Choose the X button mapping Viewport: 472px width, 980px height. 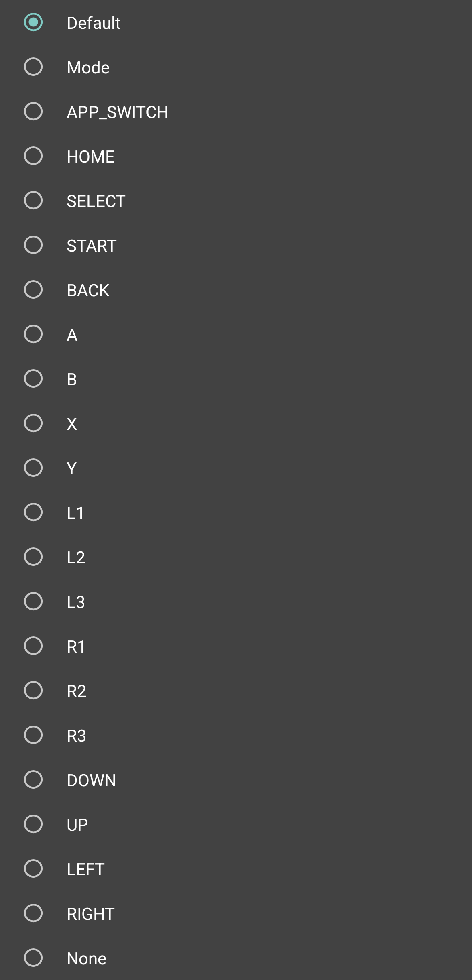[x=33, y=423]
